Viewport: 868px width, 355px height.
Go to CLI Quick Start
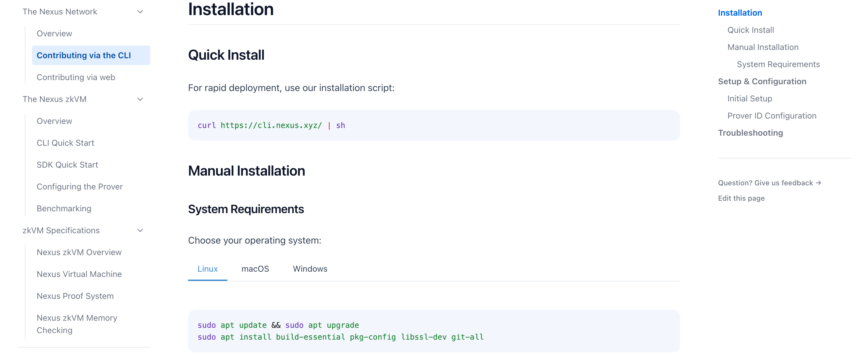[x=65, y=143]
